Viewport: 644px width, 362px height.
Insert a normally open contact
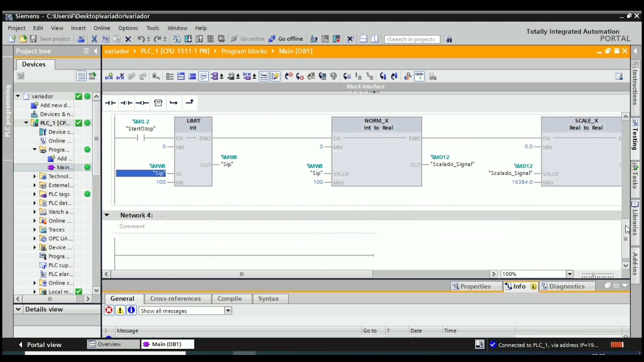point(110,103)
